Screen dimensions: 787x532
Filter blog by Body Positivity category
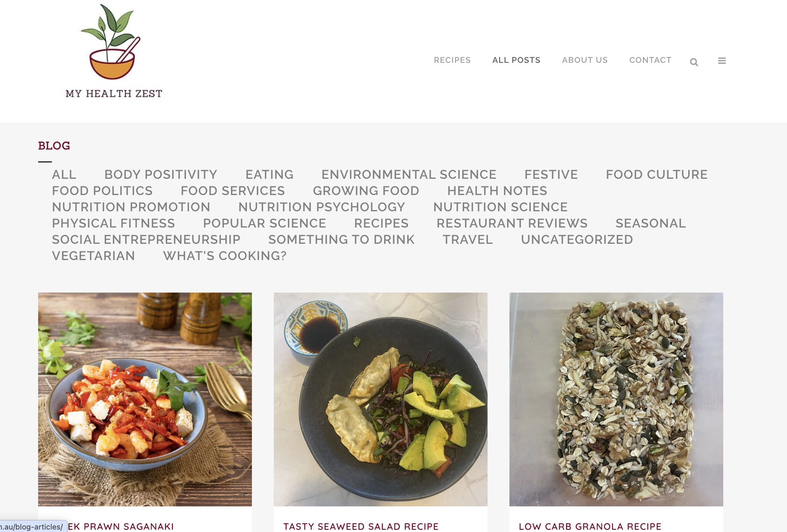pyautogui.click(x=161, y=174)
